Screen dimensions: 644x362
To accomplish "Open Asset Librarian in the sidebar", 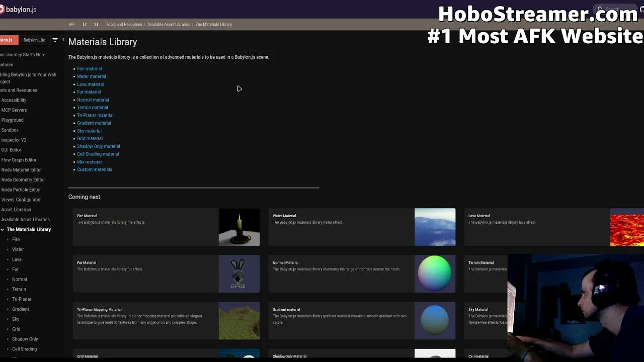I will (x=16, y=210).
